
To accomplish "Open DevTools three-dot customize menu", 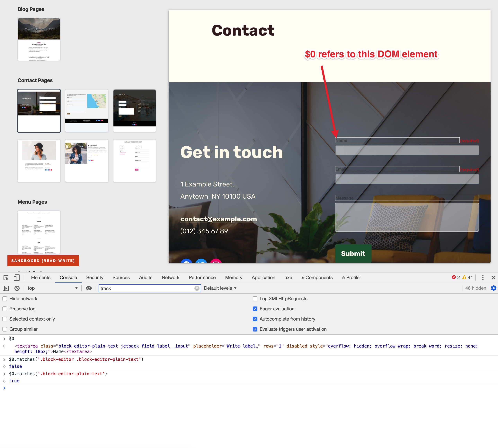I will pyautogui.click(x=483, y=278).
